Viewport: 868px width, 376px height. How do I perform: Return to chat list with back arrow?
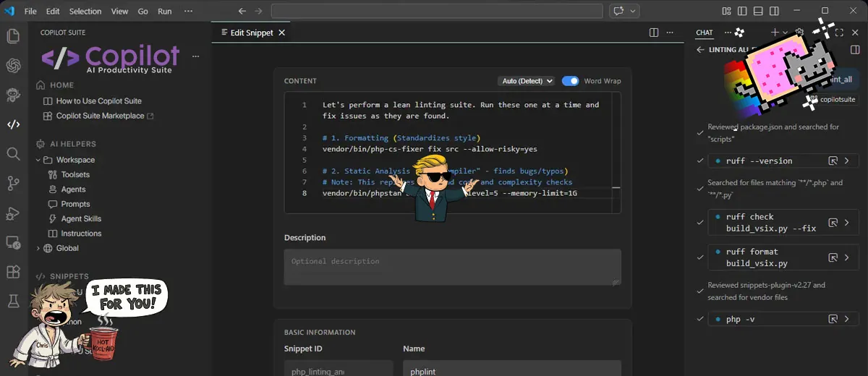pyautogui.click(x=699, y=50)
